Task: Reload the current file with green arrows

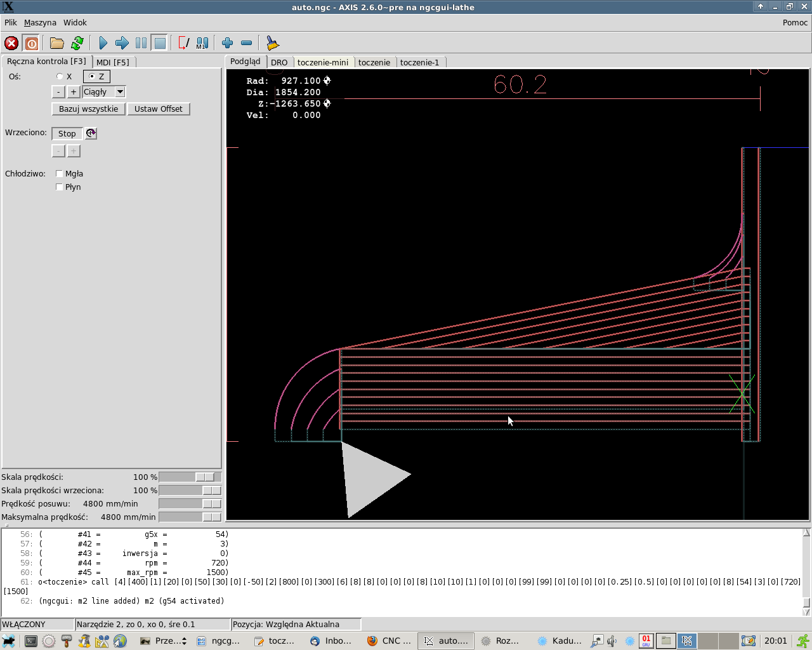Action: [77, 43]
